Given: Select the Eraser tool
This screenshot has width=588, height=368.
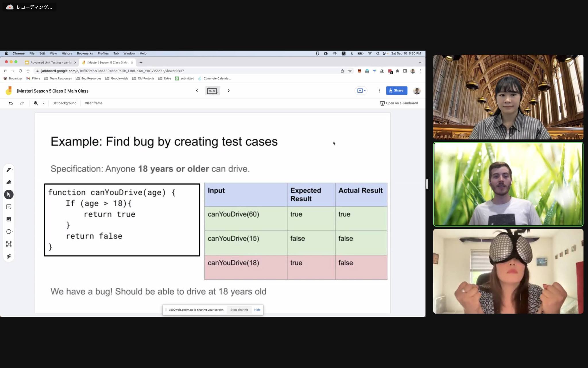Looking at the screenshot, I should click(9, 182).
